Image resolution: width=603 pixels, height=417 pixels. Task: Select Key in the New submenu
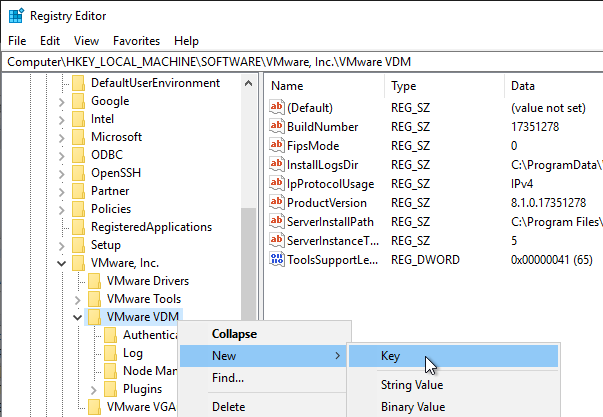point(453,356)
